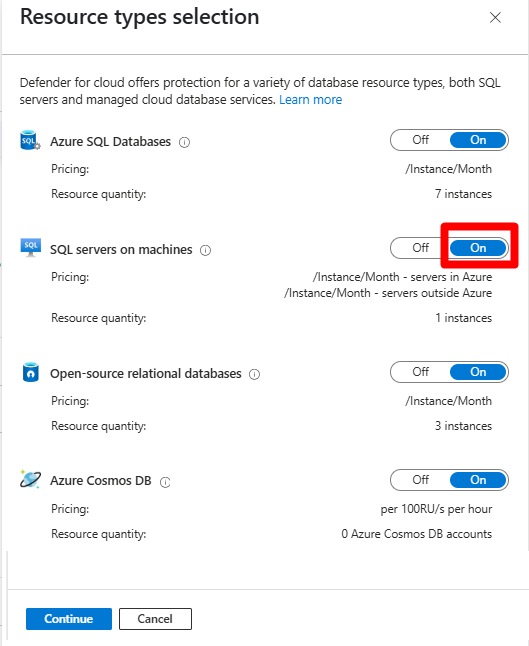Show info icon next to Azure Cosmos DB

click(x=165, y=482)
